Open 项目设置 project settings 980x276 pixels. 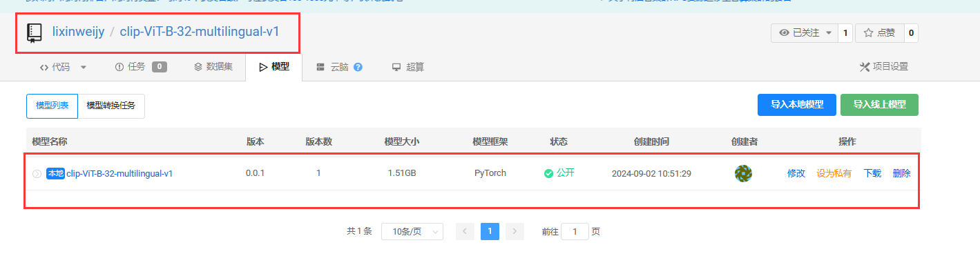click(x=884, y=67)
